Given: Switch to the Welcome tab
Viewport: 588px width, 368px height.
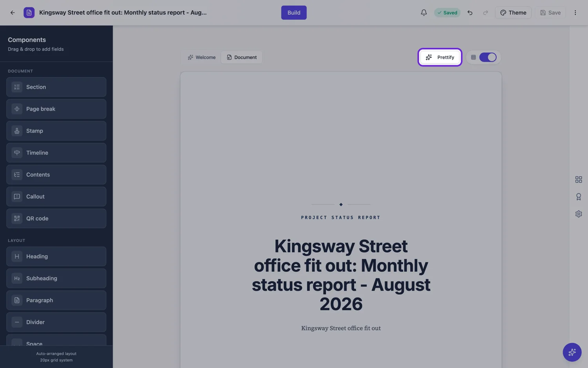Looking at the screenshot, I should pyautogui.click(x=201, y=57).
